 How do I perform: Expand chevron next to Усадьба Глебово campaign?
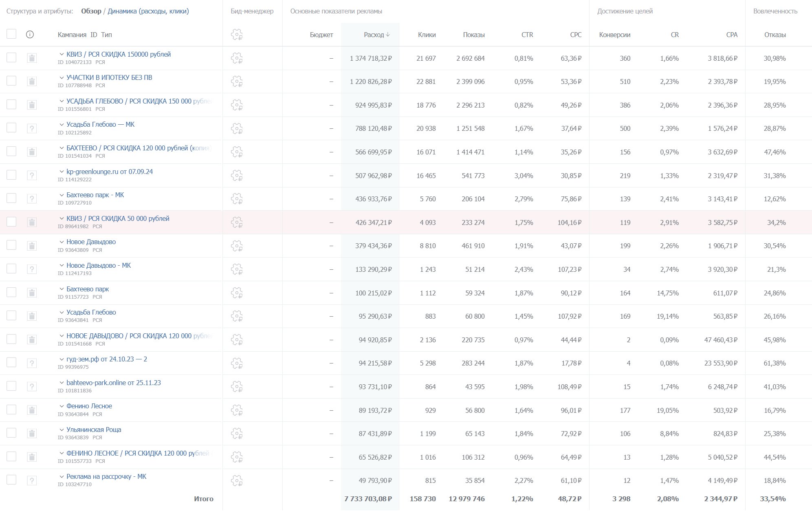point(62,312)
